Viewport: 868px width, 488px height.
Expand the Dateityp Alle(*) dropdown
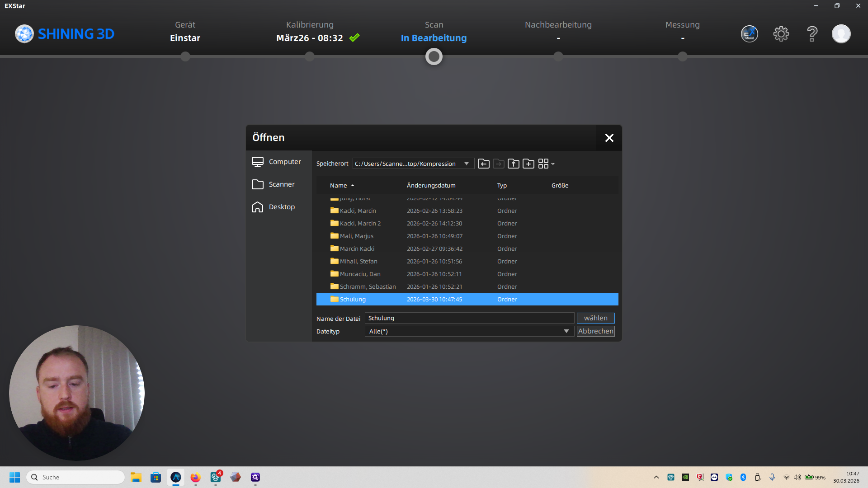coord(566,331)
